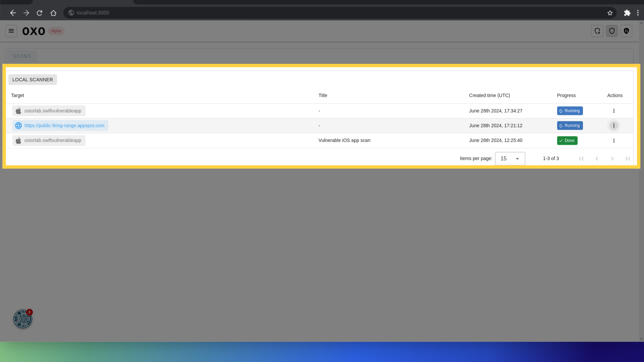
Task: Click the Title column header
Action: tap(323, 95)
